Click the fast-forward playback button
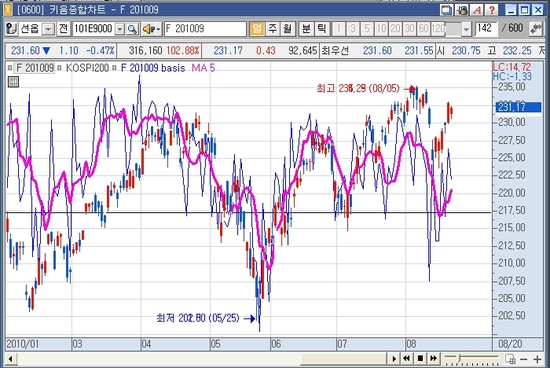Screen dimensions: 550x368 (434, 359)
